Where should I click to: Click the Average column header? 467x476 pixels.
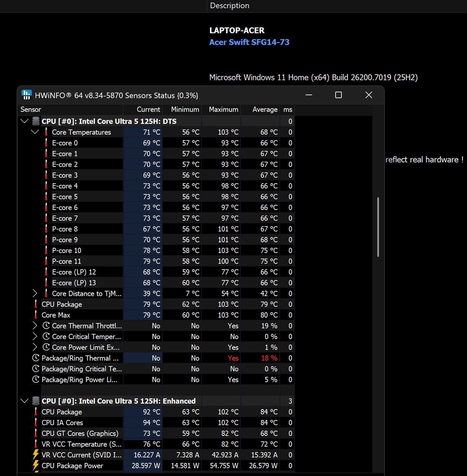coord(260,110)
